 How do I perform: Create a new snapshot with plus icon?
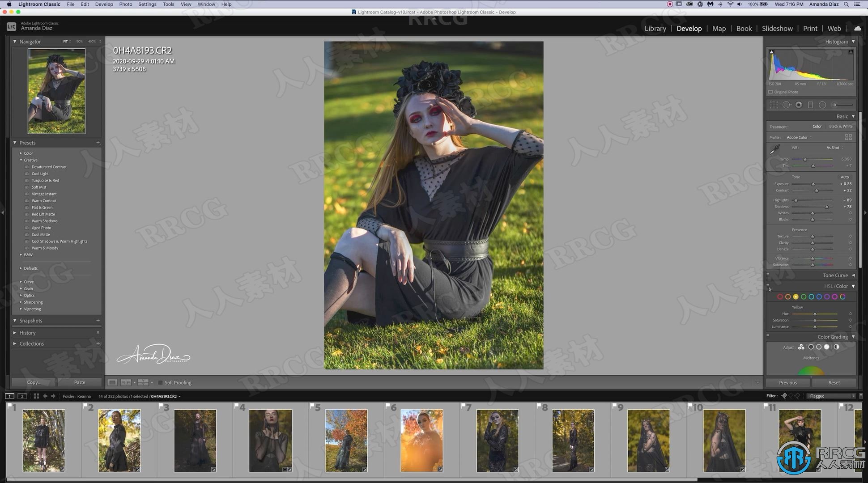(98, 320)
